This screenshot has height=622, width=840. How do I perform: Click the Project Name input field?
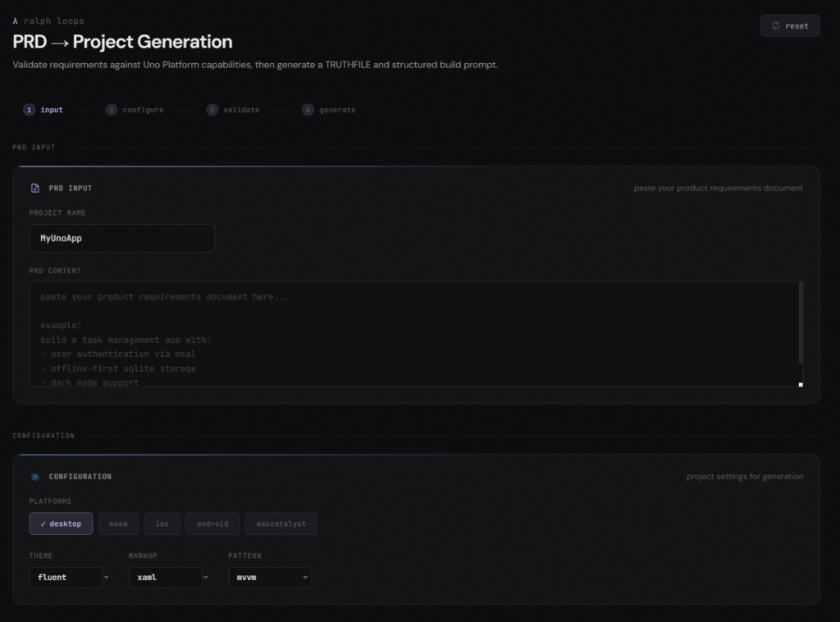coord(121,239)
